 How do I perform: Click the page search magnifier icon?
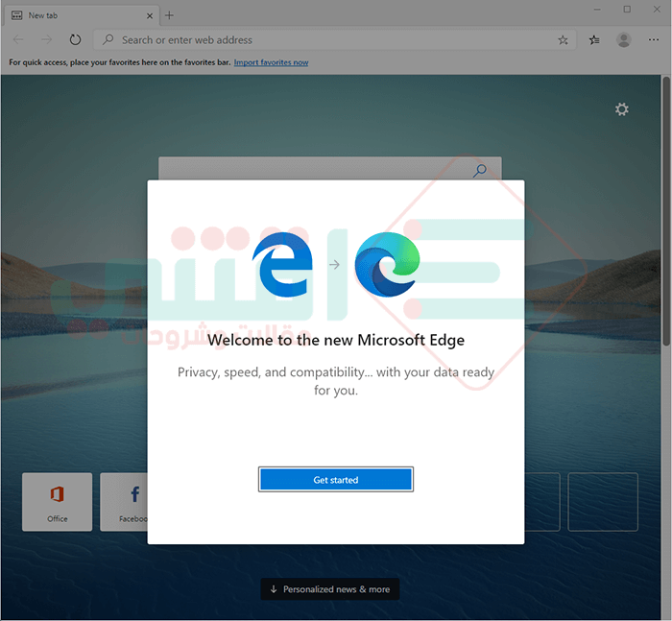click(x=480, y=171)
